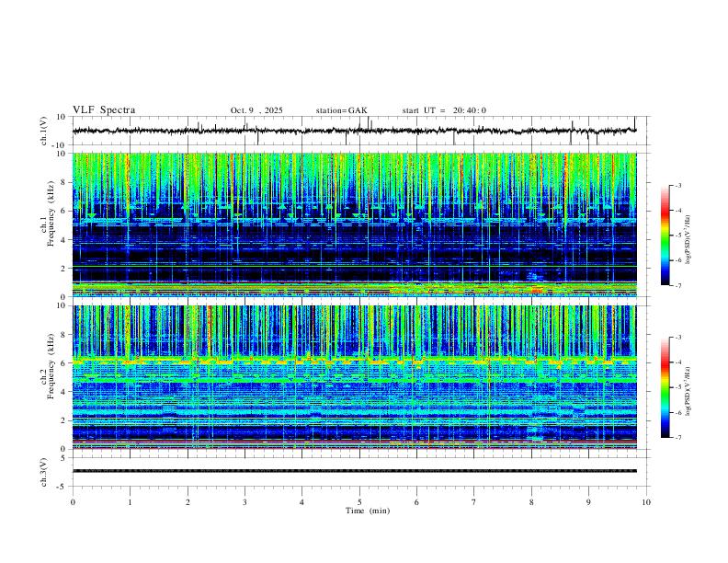Click the ch.2 color bar log(PSD) label
The image size is (728, 563).
[688, 391]
